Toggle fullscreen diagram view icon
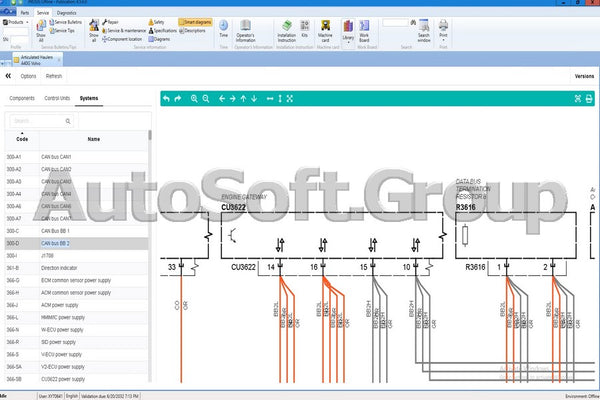The width and height of the screenshot is (600, 400). click(x=578, y=99)
